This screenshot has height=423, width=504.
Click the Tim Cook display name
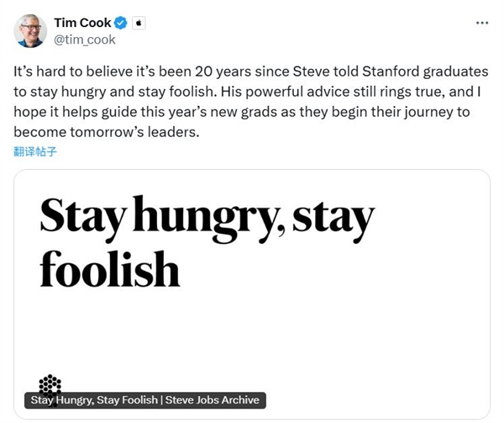[x=82, y=23]
